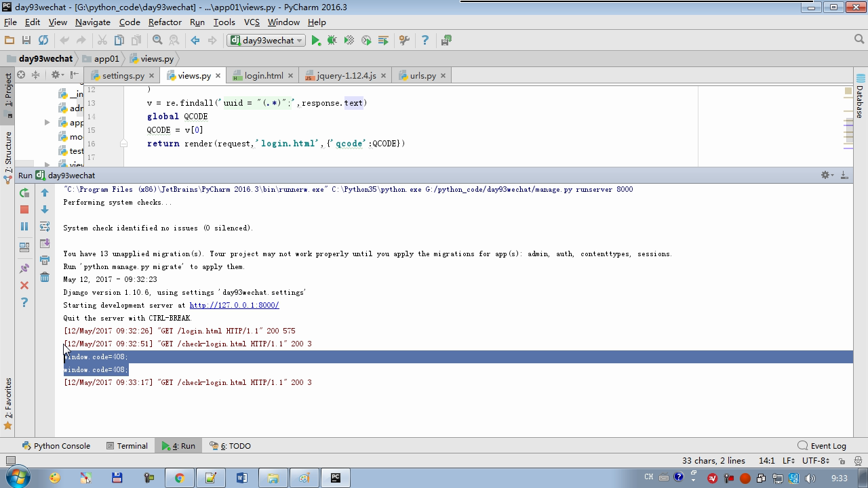The height and width of the screenshot is (488, 868).
Task: Click the Cut scissors icon
Action: (x=102, y=40)
